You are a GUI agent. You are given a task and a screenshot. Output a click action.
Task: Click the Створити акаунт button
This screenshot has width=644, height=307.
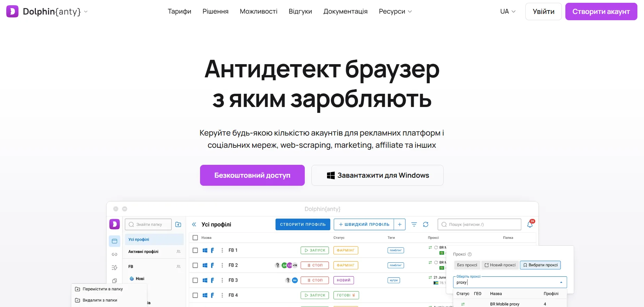[x=601, y=11]
